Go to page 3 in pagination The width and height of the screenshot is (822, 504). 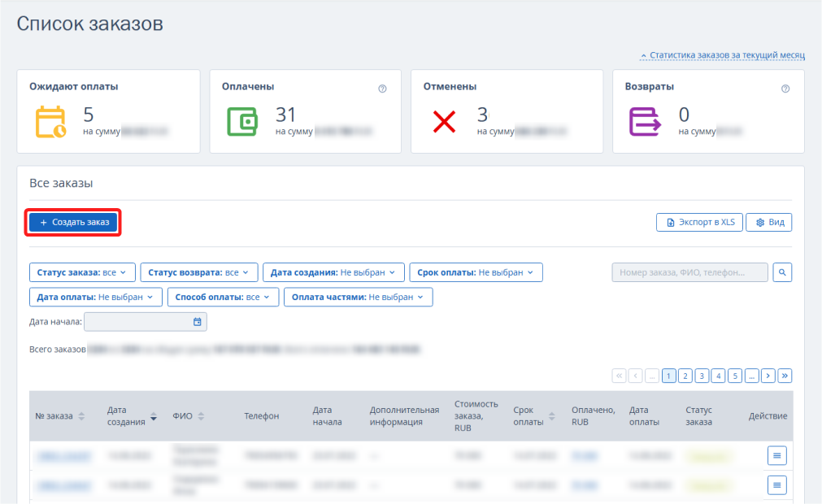pos(702,376)
